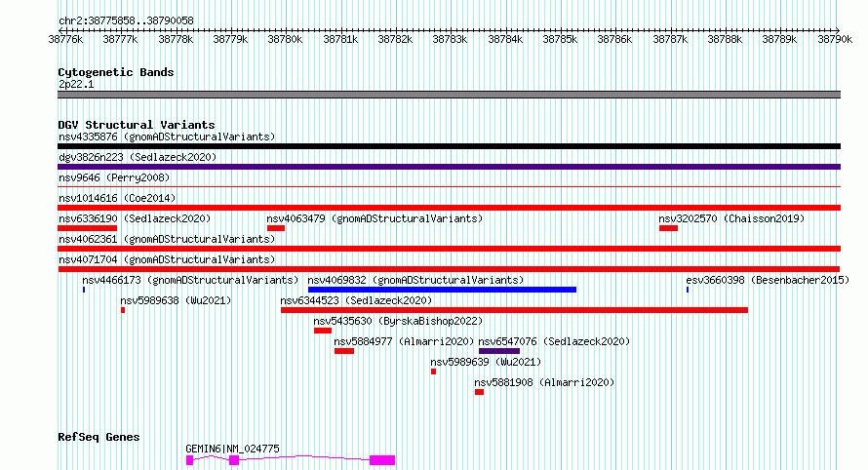Click the chr2:38775858..38790058 coordinate text
868x470 pixels.
(x=126, y=21)
